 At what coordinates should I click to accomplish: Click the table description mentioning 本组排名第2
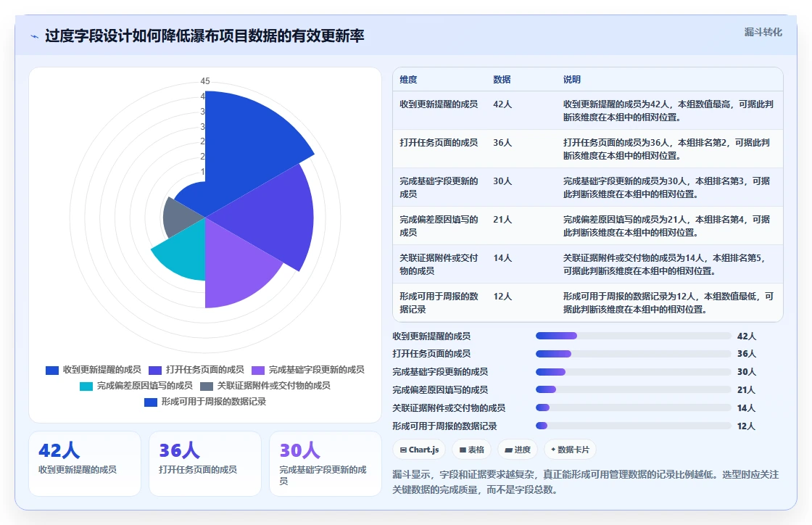pyautogui.click(x=666, y=149)
